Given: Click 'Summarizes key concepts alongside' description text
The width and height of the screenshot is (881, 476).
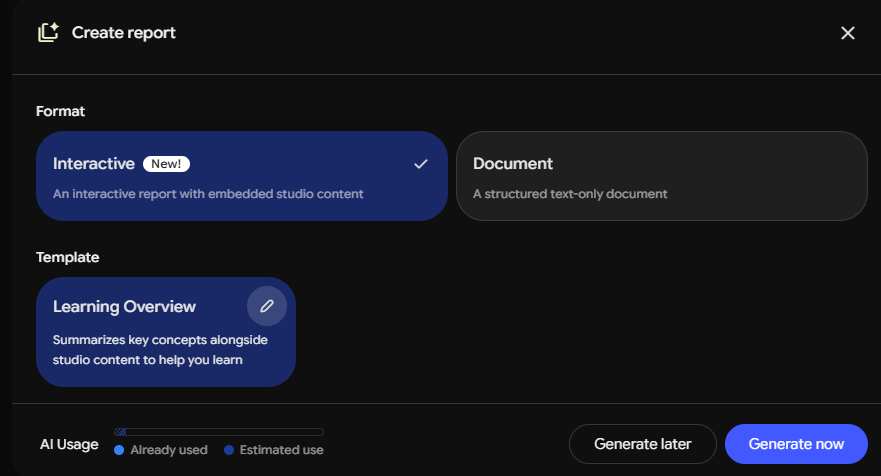Looking at the screenshot, I should click(x=160, y=340).
